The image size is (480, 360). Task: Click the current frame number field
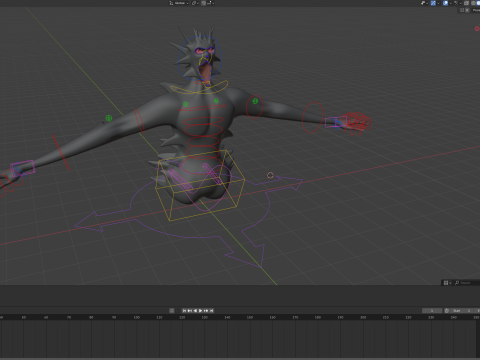point(432,311)
